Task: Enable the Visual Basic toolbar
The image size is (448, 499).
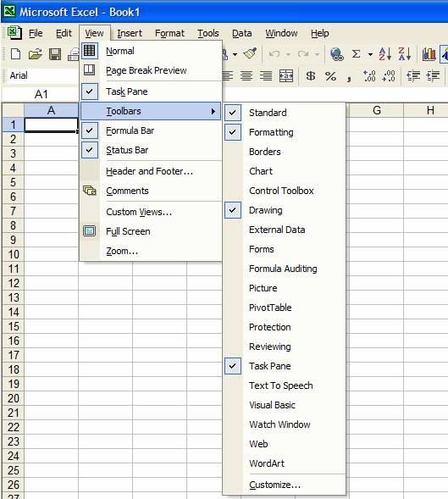Action: (285, 405)
